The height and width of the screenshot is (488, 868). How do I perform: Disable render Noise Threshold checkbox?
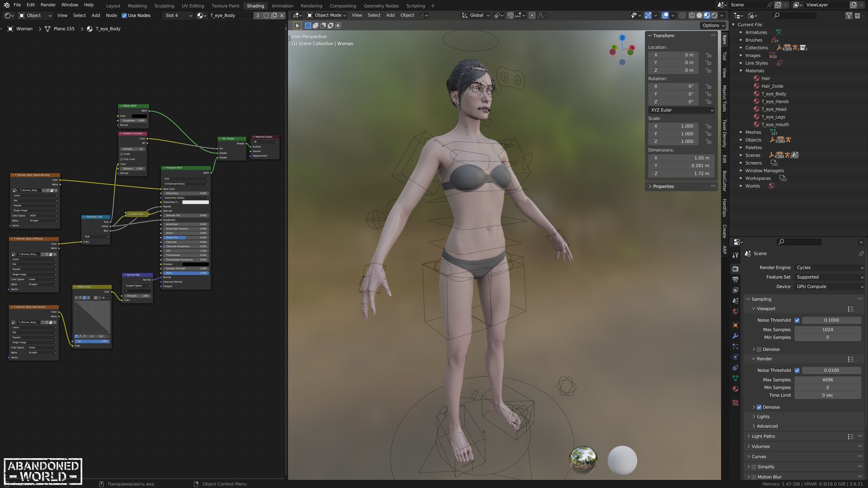797,370
